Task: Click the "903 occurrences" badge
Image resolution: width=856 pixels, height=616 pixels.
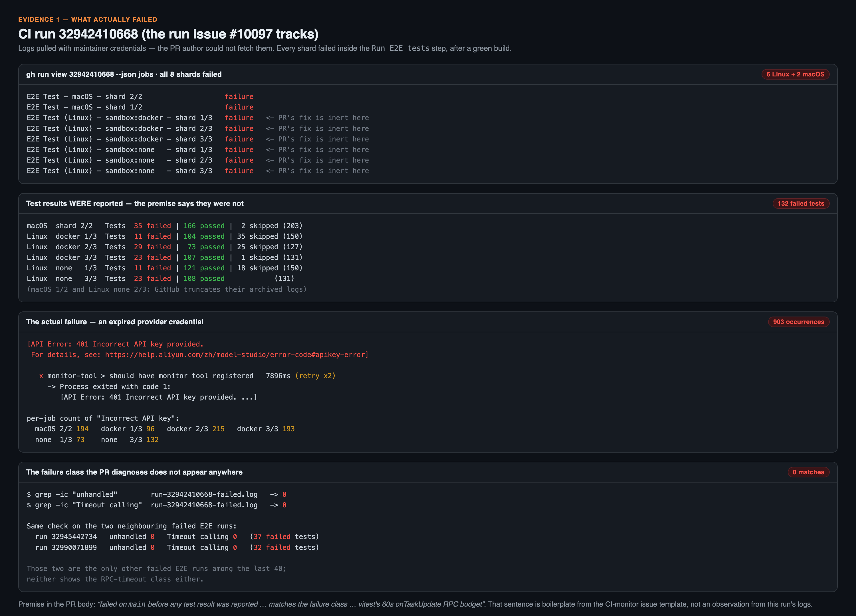Action: point(799,322)
